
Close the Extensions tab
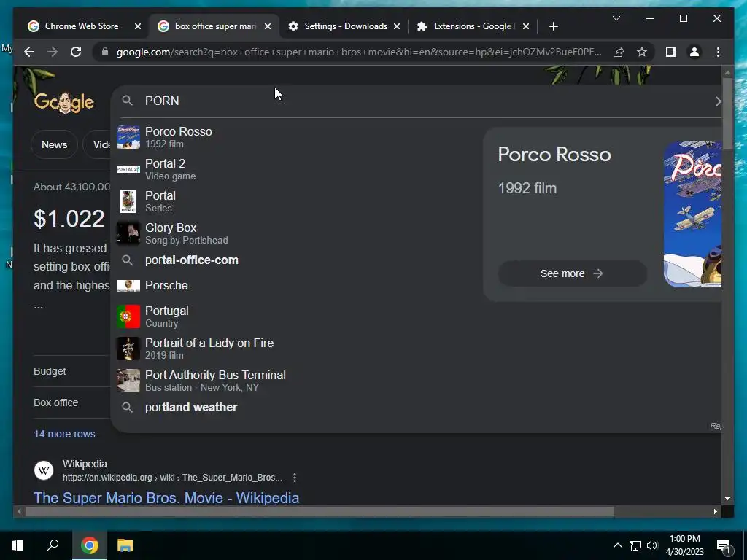pos(526,26)
